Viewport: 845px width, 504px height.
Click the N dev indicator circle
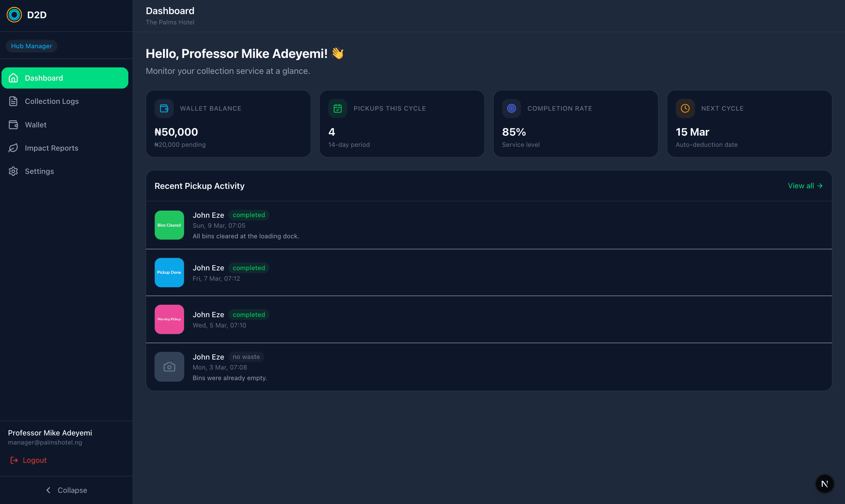click(825, 484)
